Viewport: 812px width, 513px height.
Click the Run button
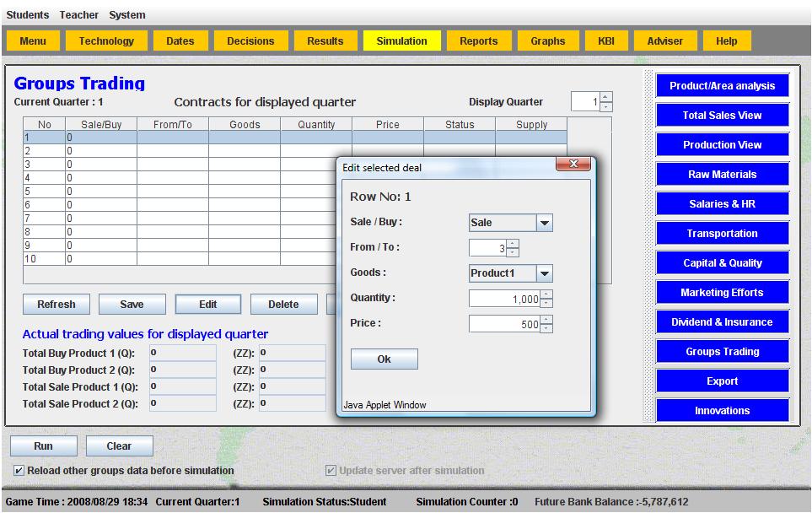[x=43, y=445]
